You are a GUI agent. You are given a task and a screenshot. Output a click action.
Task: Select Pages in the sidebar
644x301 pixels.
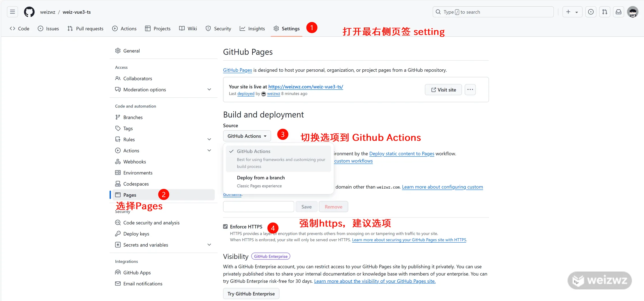(x=163, y=195)
